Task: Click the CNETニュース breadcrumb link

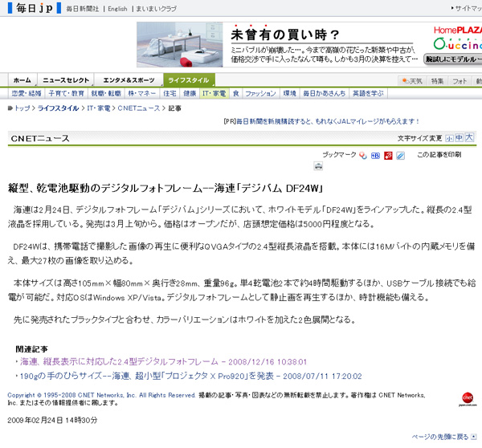Action: point(139,108)
